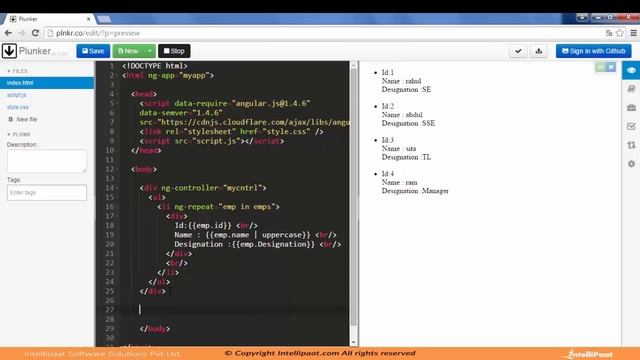Open the comments sidebar icon
640x360 pixels.
click(631, 89)
